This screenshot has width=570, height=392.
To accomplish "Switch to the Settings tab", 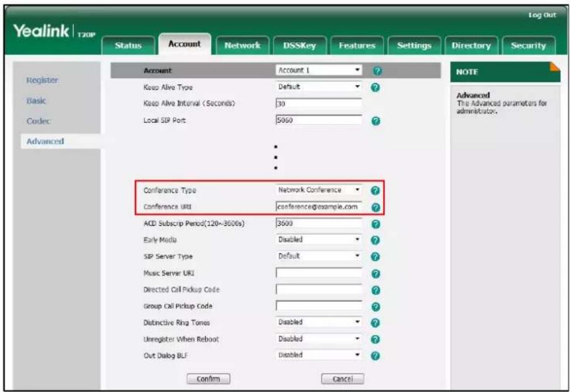I will tap(414, 46).
